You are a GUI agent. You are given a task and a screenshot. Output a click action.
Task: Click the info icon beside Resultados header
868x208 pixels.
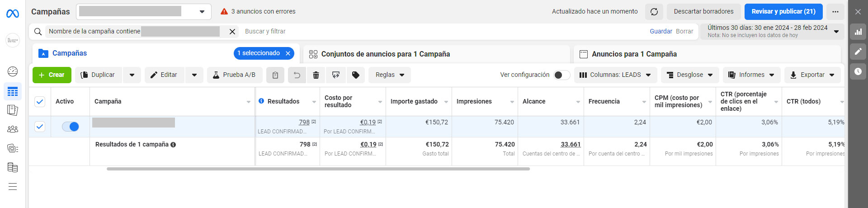click(x=261, y=101)
